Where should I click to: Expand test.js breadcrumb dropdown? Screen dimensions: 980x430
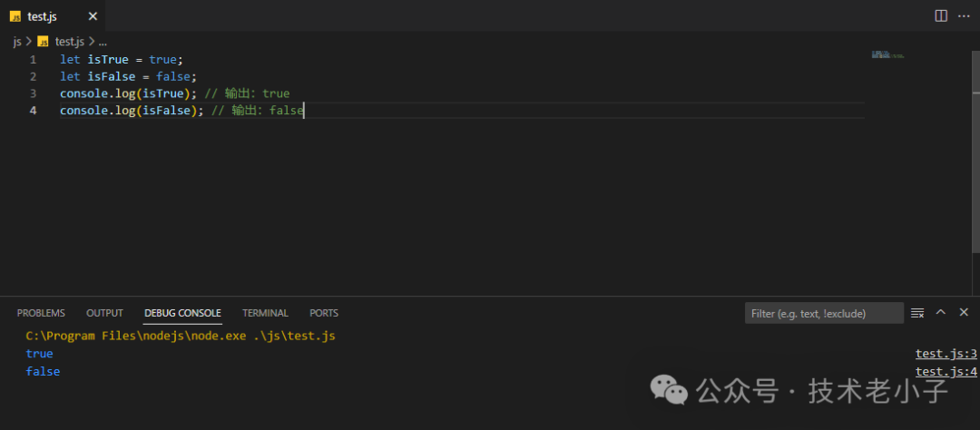tap(69, 41)
